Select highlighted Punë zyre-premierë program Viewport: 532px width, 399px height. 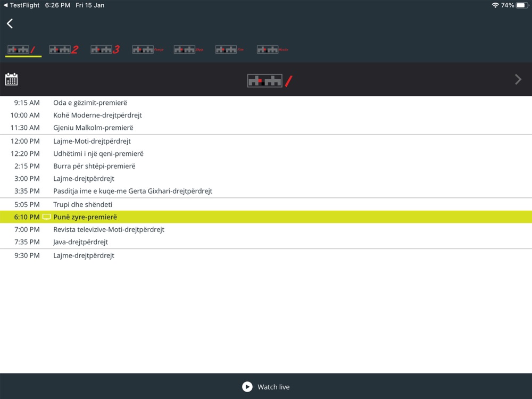click(x=266, y=217)
